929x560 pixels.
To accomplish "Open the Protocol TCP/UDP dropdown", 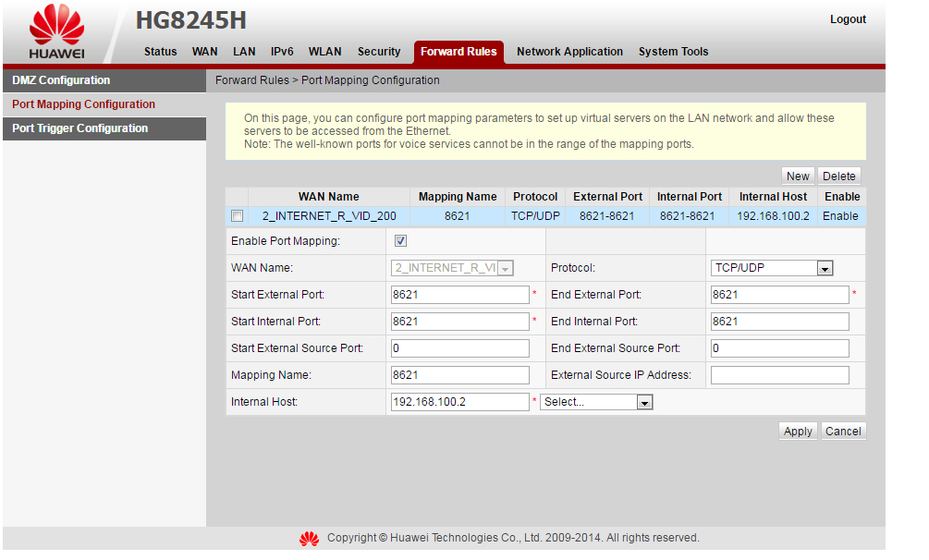I will 772,268.
